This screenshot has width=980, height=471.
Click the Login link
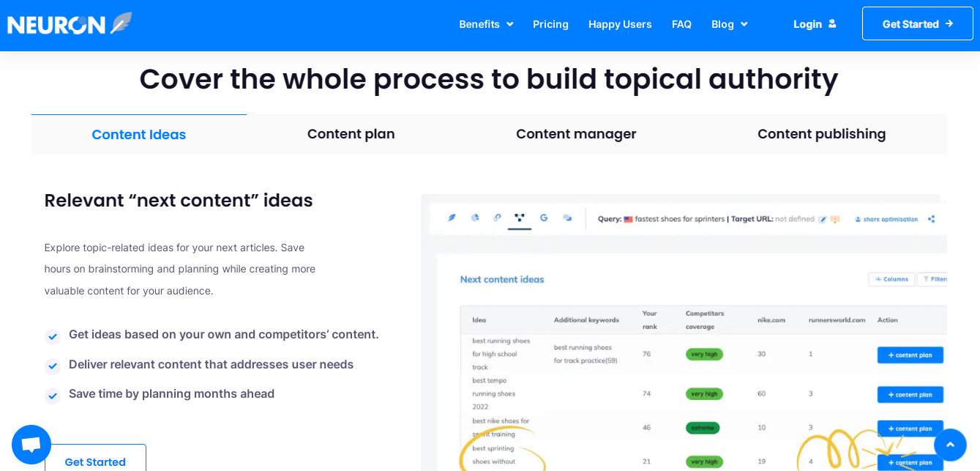(x=815, y=24)
